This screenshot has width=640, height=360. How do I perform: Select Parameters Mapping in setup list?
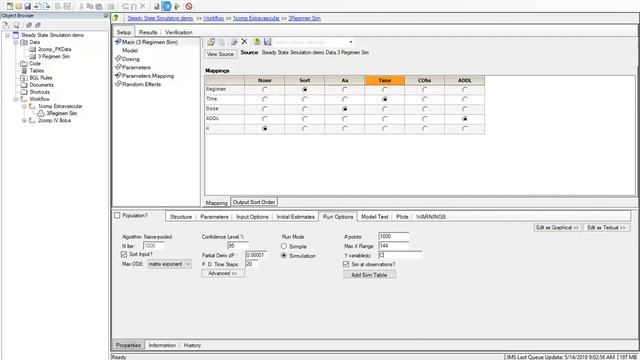(x=148, y=76)
